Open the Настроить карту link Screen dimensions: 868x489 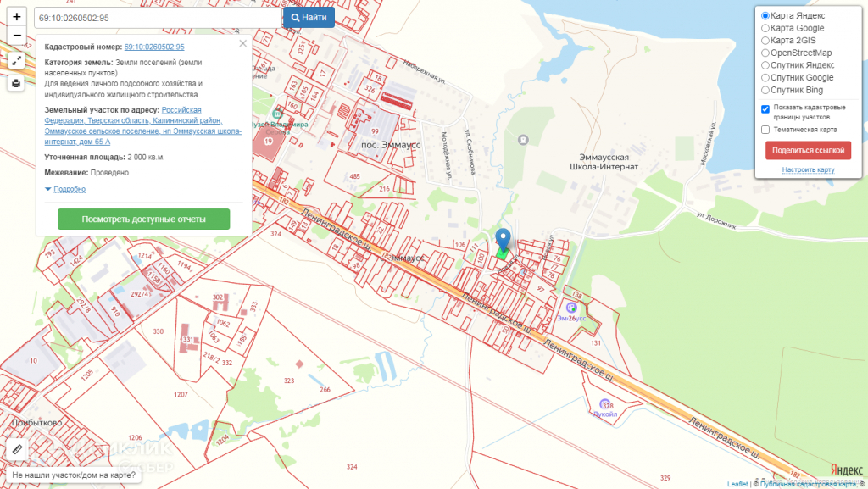point(808,169)
